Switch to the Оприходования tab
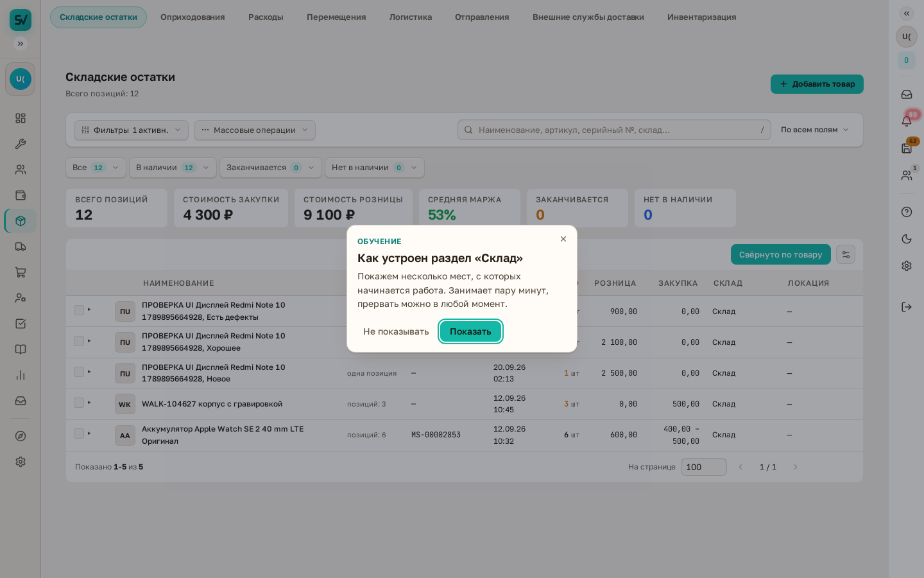924x578 pixels. (193, 17)
